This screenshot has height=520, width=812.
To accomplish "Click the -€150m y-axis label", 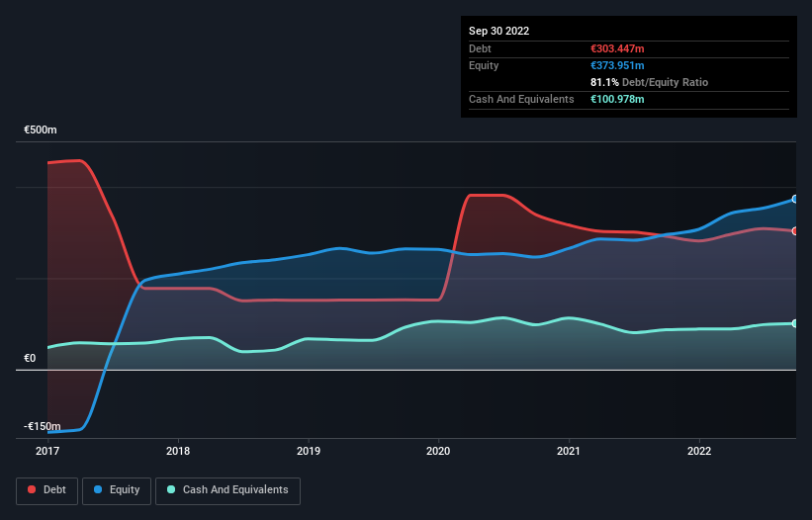I will 42,426.
